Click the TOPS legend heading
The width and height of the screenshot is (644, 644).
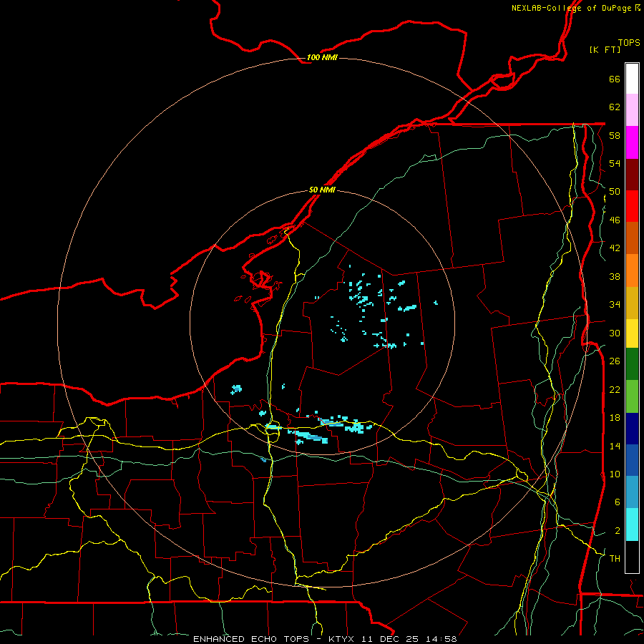click(629, 42)
